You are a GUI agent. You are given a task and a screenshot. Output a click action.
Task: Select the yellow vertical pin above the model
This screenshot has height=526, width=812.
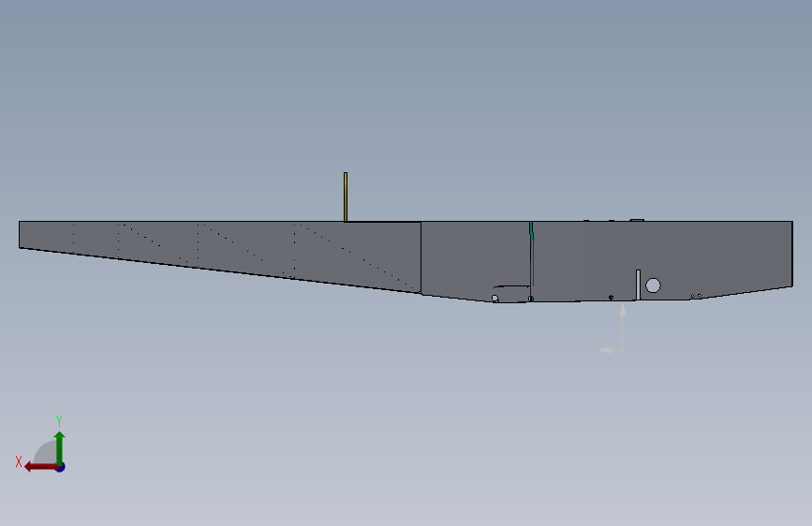pyautogui.click(x=346, y=197)
